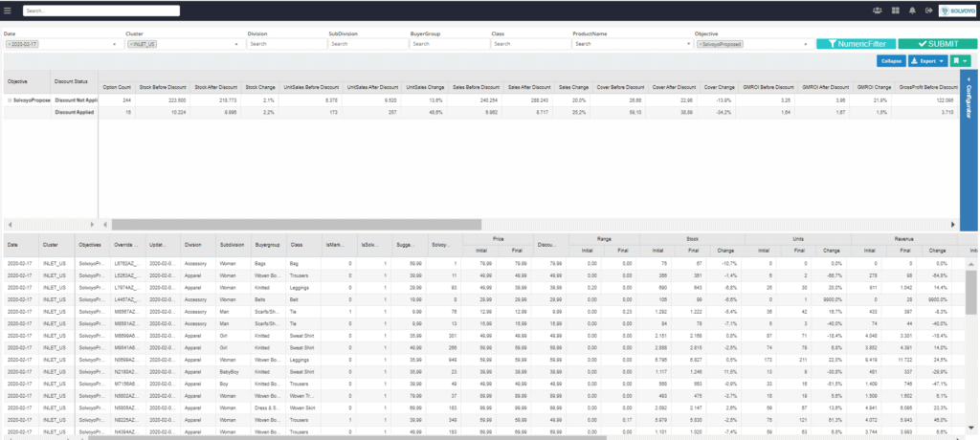The image size is (980, 440).
Task: Click the sign-out arrow icon
Action: pos(928,11)
